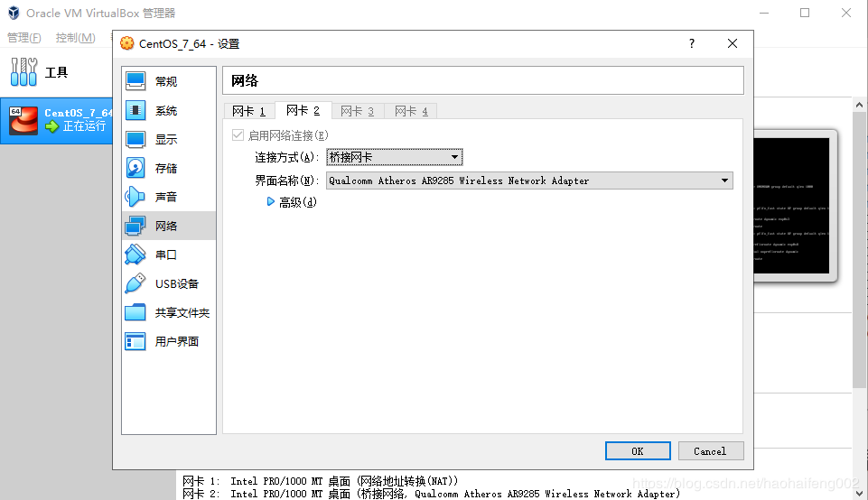Click the scroll-down arrow in details pane
The width and height of the screenshot is (868, 500).
[x=859, y=494]
